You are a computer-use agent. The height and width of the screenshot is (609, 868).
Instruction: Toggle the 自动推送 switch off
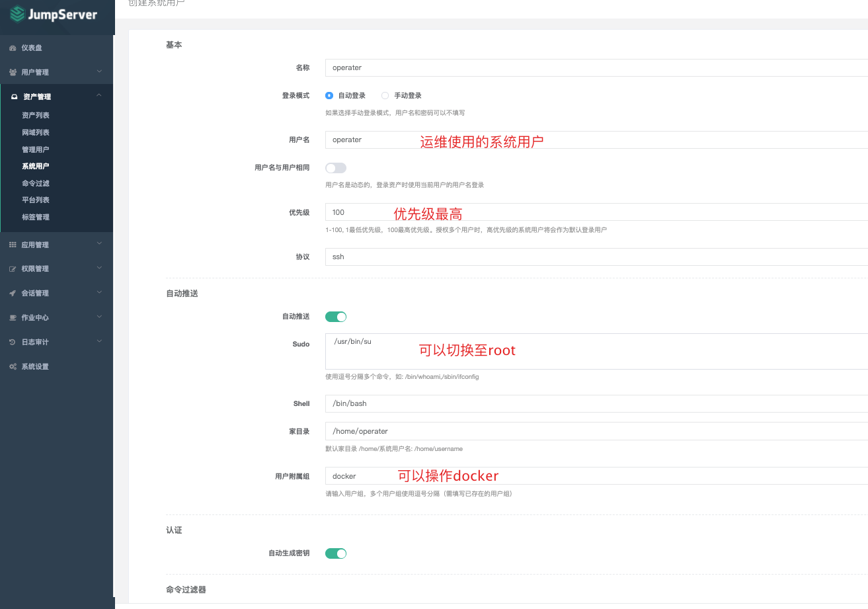click(x=336, y=317)
